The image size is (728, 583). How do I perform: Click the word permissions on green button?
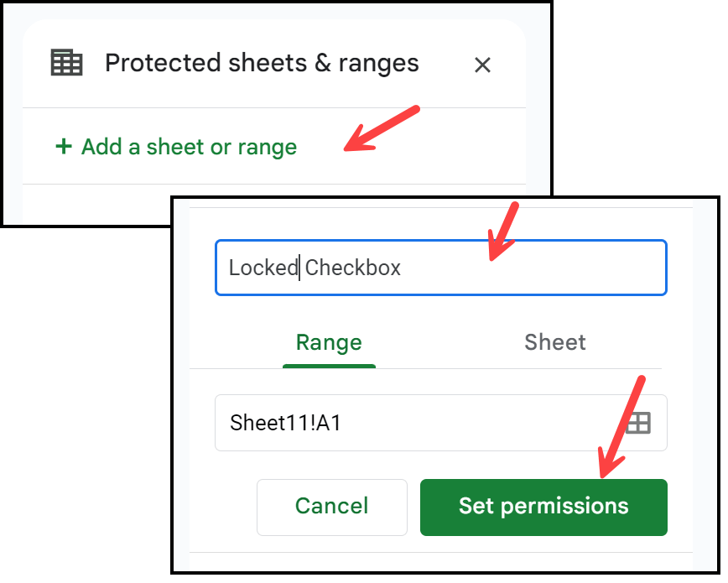coord(564,508)
